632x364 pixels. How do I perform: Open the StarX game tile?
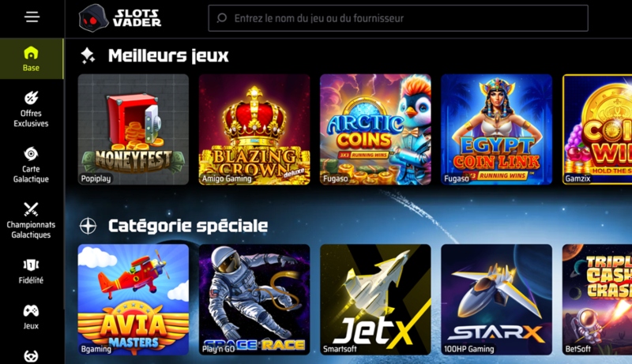coord(497,299)
